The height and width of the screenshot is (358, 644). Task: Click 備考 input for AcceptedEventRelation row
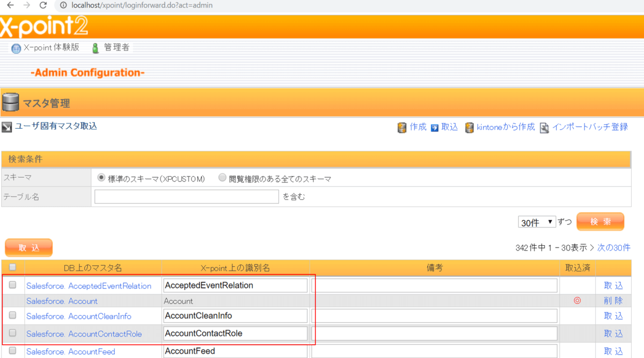434,286
